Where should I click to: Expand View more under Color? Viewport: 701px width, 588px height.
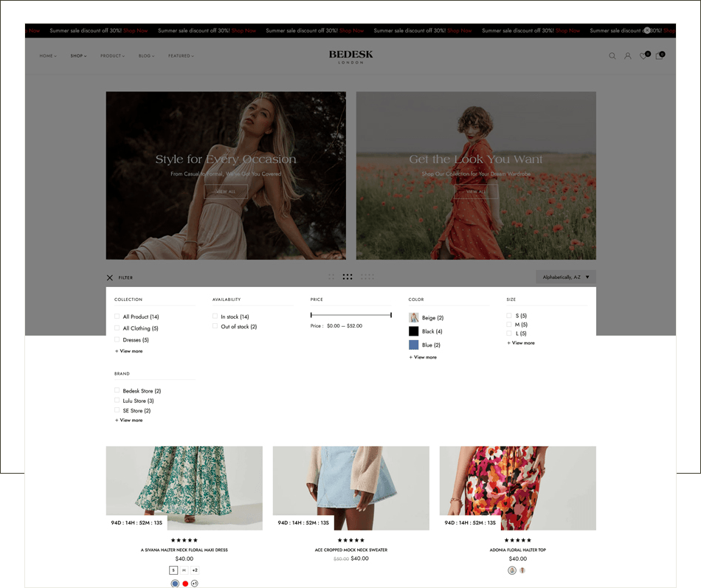423,357
